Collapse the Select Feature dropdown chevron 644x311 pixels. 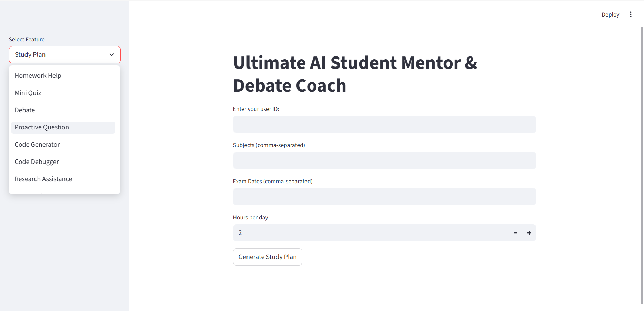click(111, 55)
